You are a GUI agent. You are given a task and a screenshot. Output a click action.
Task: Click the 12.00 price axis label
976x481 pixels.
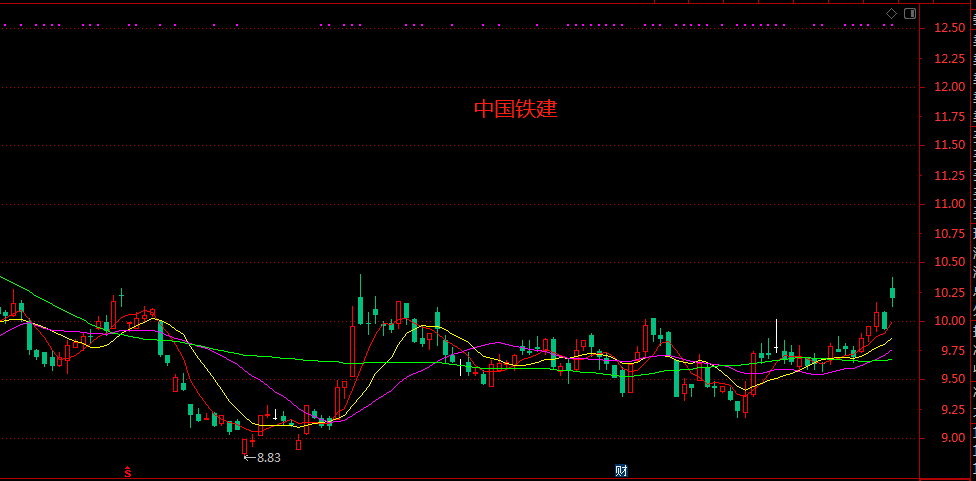949,87
